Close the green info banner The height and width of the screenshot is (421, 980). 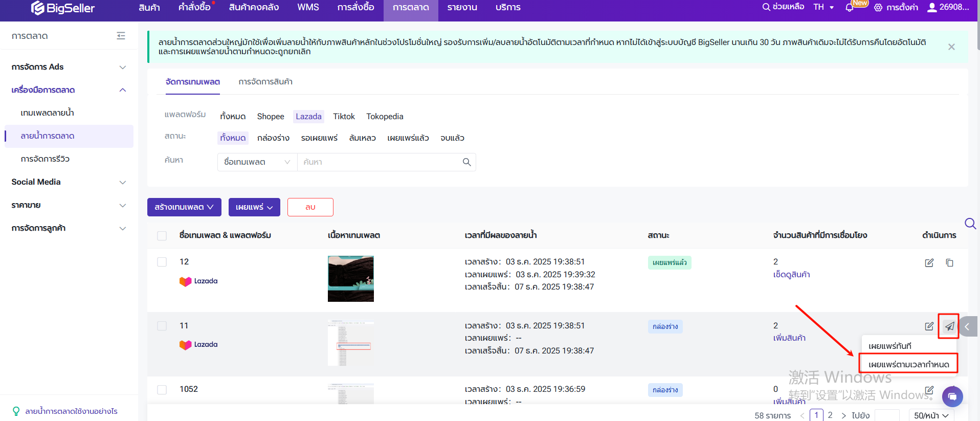[x=951, y=47]
